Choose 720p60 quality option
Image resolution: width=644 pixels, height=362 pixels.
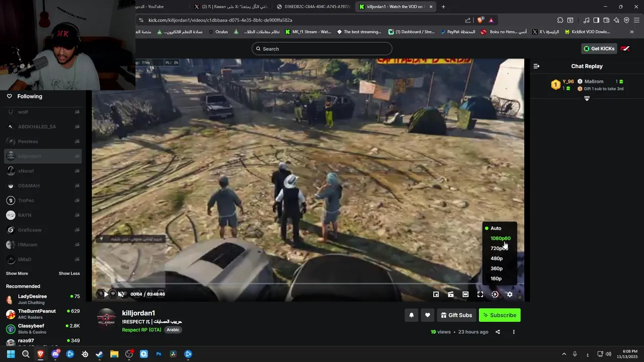pos(500,248)
